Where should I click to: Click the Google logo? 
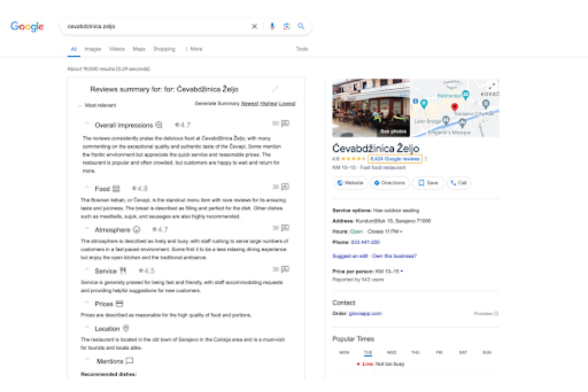tap(27, 26)
